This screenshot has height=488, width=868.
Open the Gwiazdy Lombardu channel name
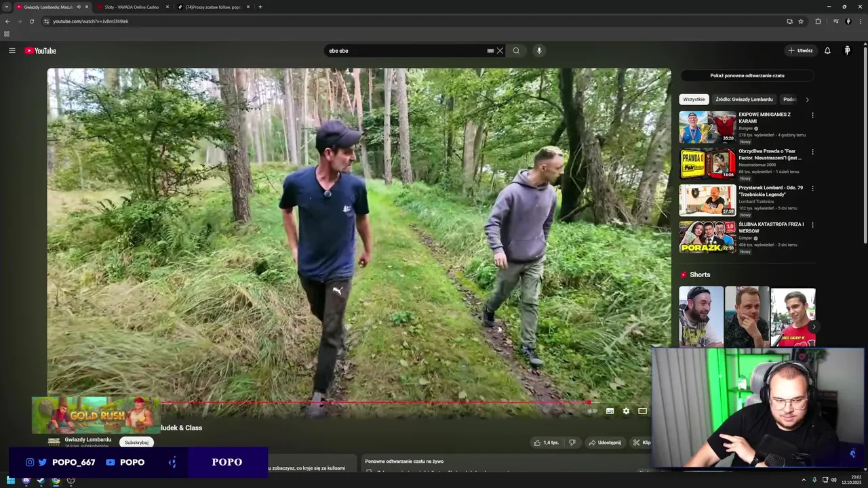click(x=88, y=439)
